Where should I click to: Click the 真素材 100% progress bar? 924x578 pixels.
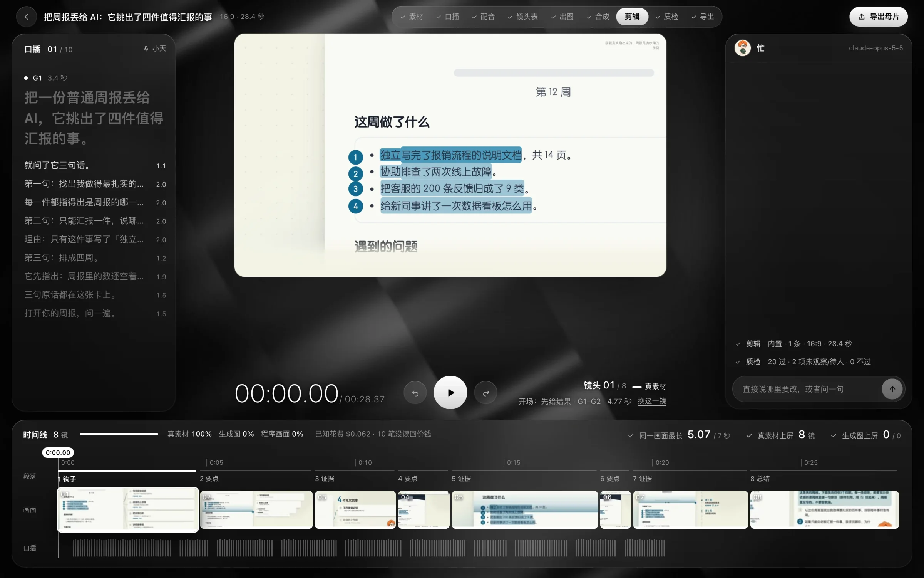119,434
